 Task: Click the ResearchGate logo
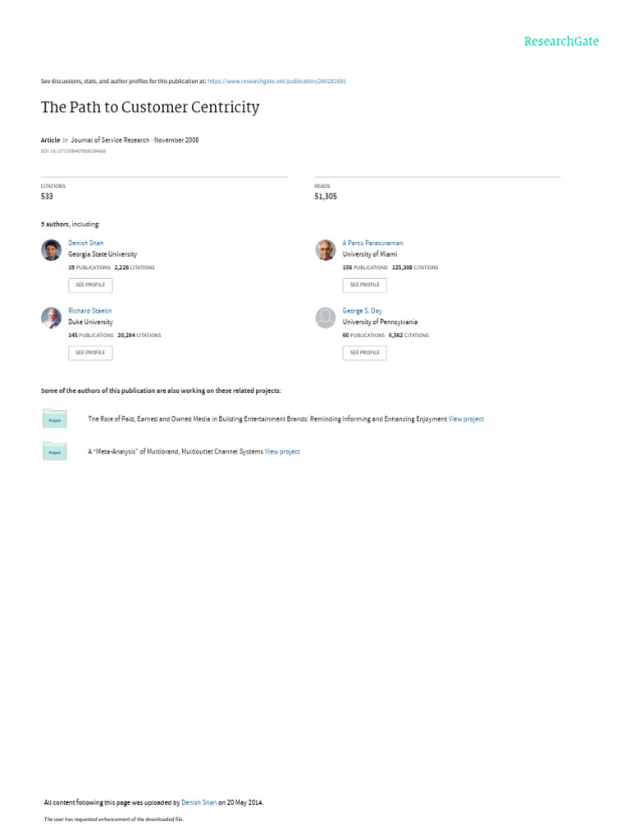561,41
